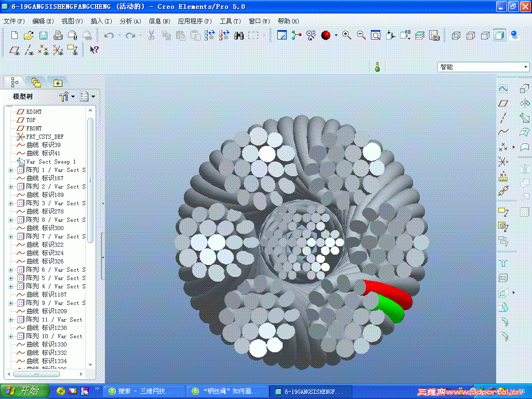The height and width of the screenshot is (399, 532).
Task: Expand 阵列 1 / Var Sect node
Action: (x=10, y=170)
